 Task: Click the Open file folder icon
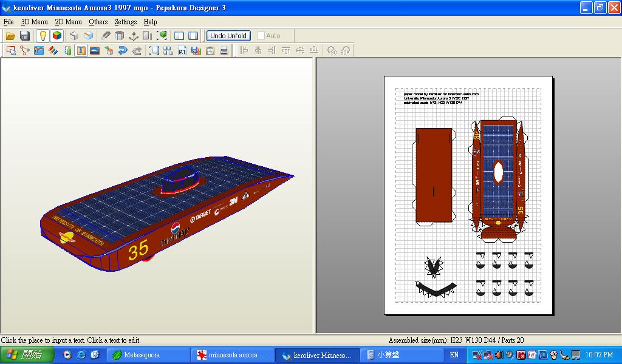point(11,36)
